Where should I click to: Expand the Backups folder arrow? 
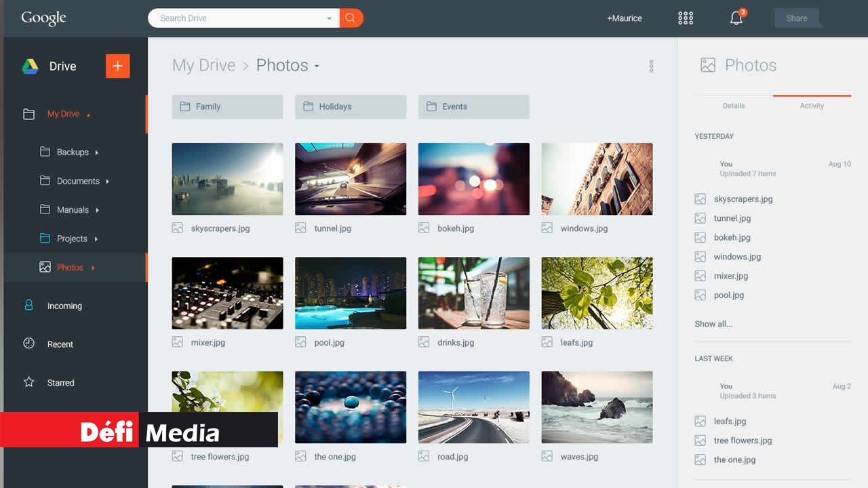pyautogui.click(x=96, y=152)
